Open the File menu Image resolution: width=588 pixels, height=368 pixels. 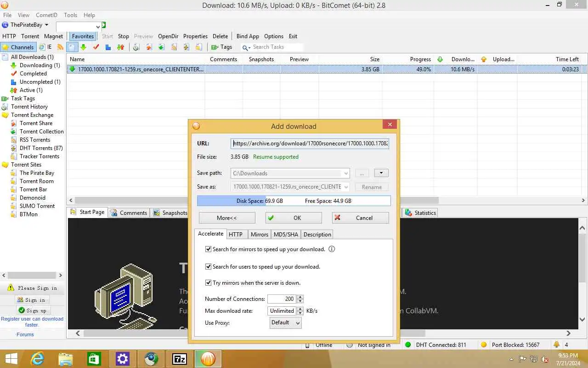[7, 15]
